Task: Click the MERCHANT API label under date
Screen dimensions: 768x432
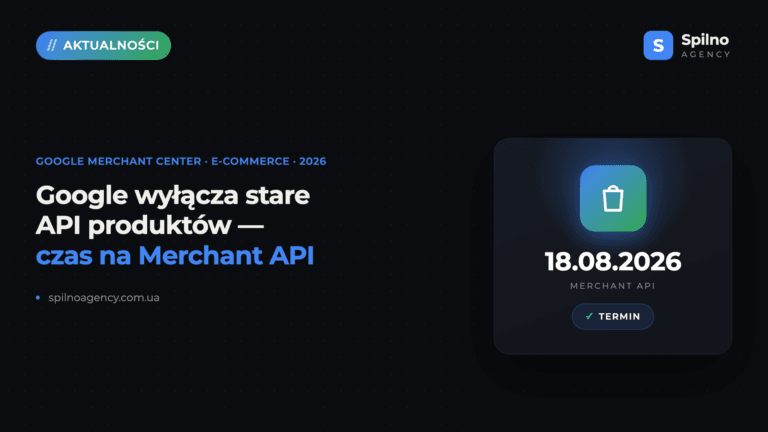Action: pyautogui.click(x=613, y=286)
